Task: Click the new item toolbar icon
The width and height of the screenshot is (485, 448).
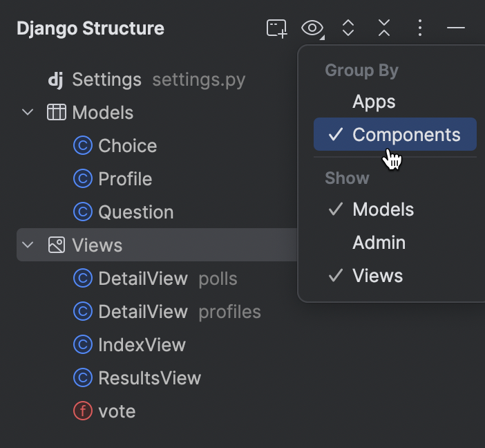Action: coord(276,28)
